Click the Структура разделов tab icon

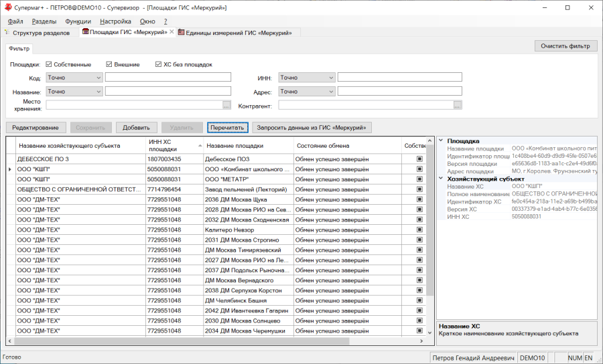[7, 33]
